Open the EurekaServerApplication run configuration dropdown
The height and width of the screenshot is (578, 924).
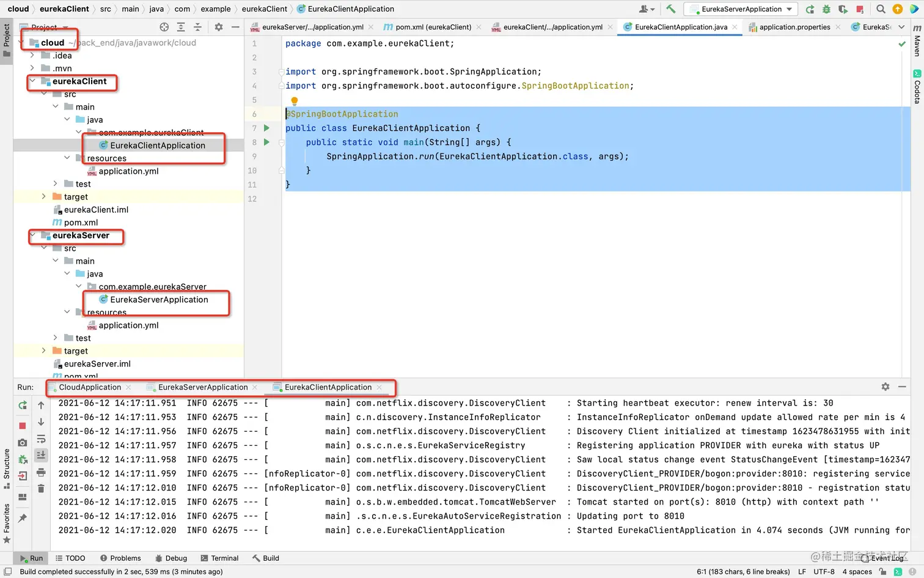[x=741, y=9]
